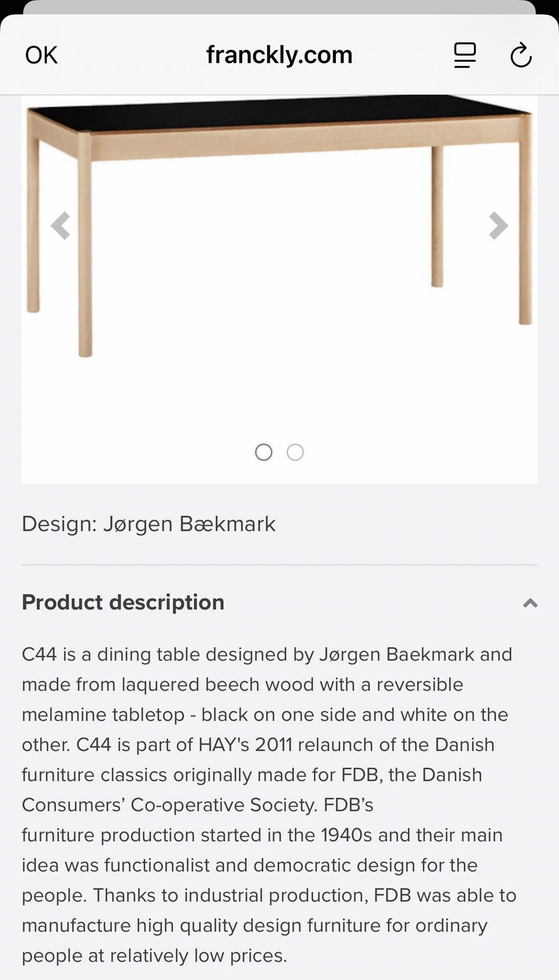The image size is (559, 980).
Task: Tap the OK button
Action: 41,55
